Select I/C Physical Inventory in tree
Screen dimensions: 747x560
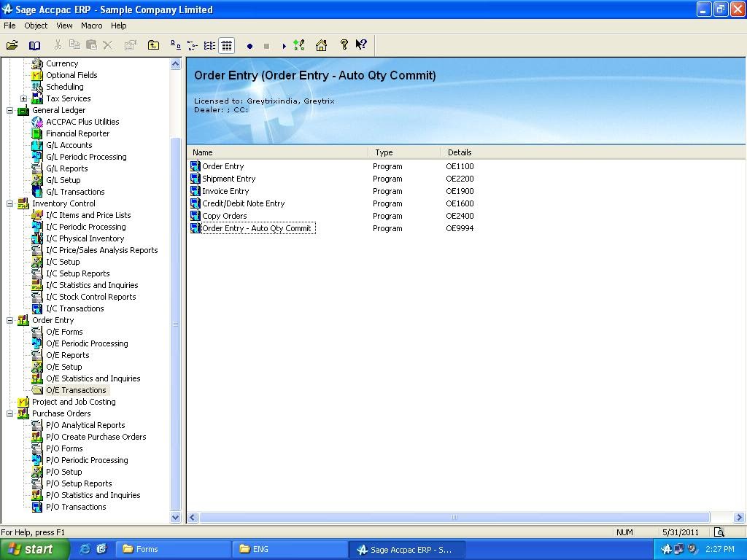85,238
